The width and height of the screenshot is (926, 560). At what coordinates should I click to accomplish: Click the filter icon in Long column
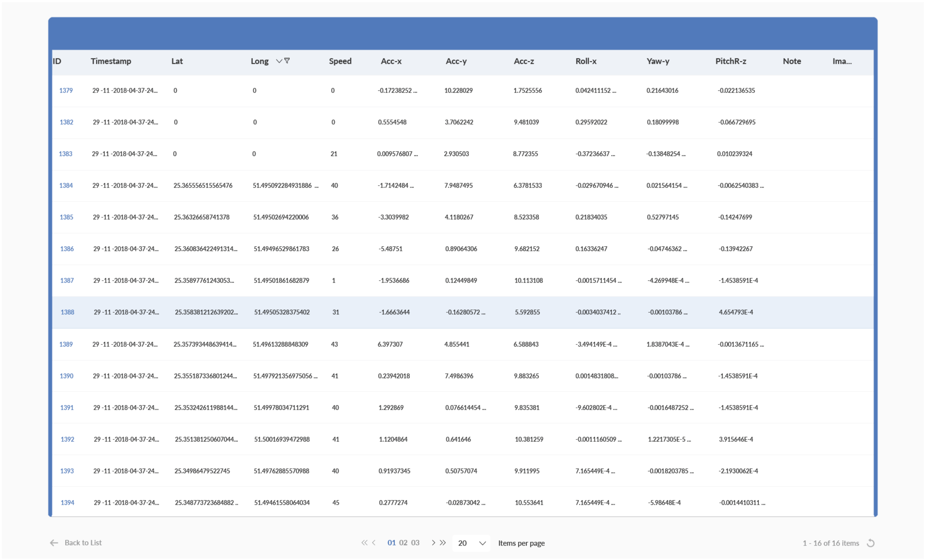tap(287, 61)
